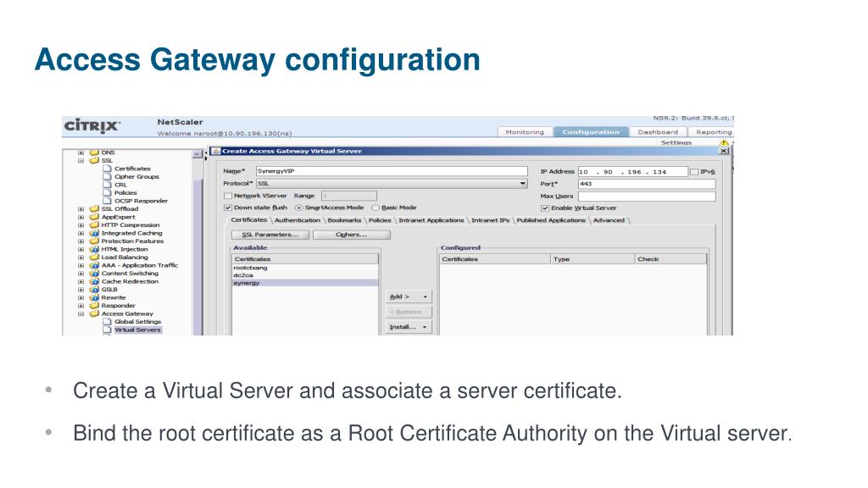
Task: Click the Rewrite folder icon
Action: click(94, 297)
